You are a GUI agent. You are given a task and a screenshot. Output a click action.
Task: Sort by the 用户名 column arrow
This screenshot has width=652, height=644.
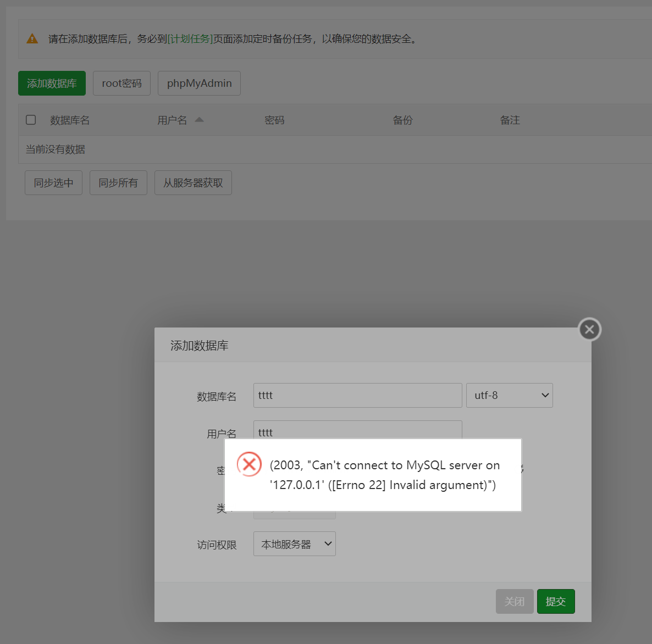199,120
